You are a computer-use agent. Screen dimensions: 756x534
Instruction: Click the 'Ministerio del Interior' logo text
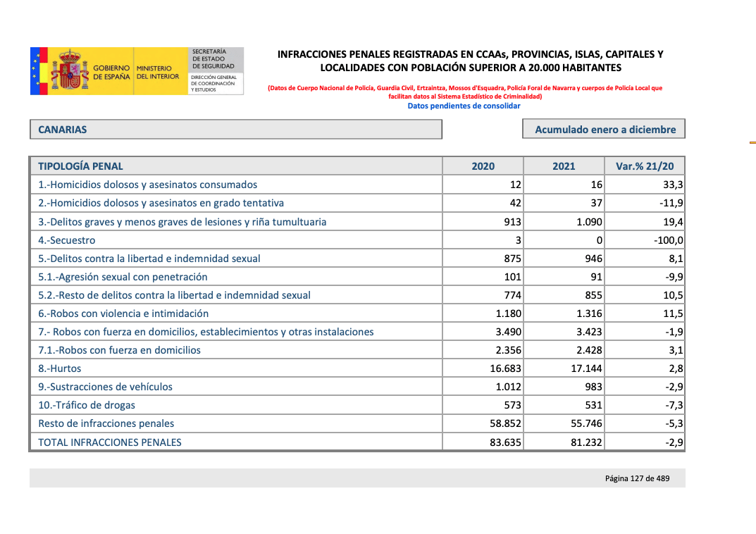click(158, 73)
